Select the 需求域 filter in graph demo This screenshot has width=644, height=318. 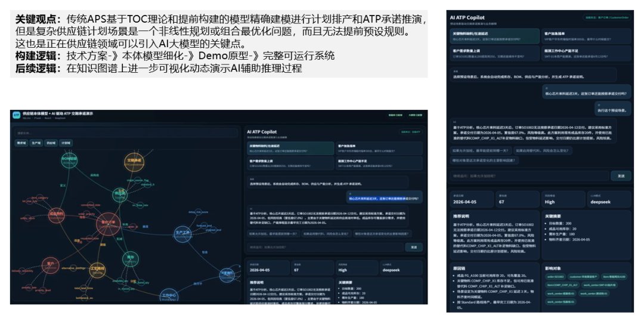coord(21,143)
